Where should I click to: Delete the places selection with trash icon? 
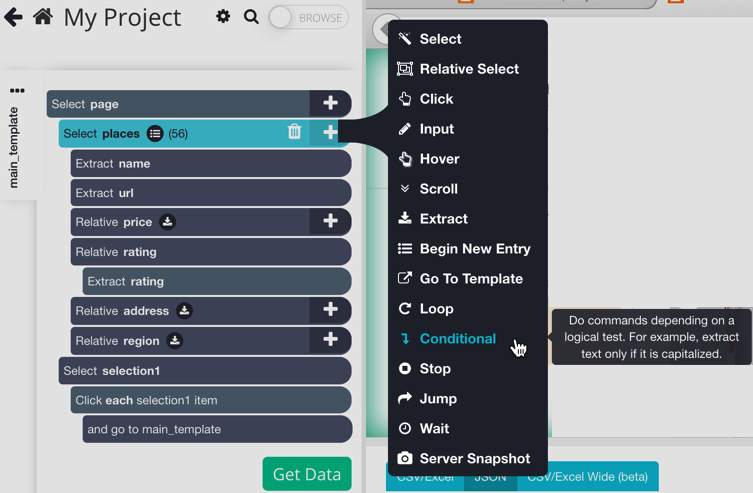pyautogui.click(x=294, y=132)
